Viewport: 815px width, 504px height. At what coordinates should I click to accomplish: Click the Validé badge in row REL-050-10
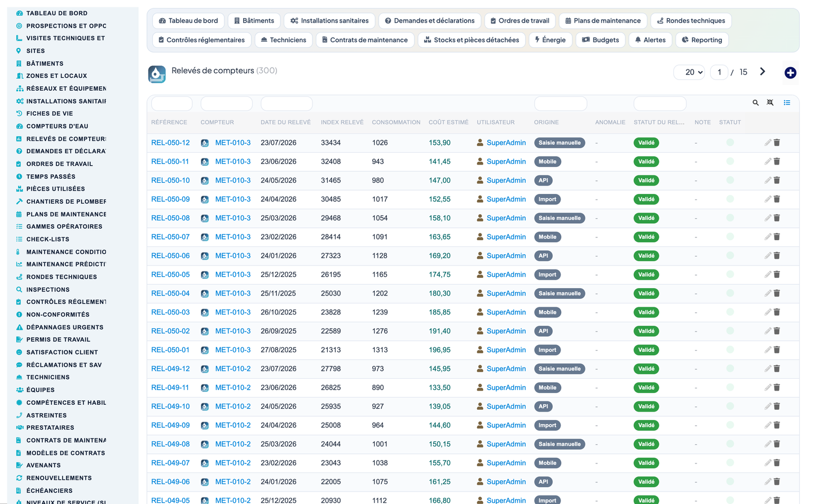click(x=646, y=180)
